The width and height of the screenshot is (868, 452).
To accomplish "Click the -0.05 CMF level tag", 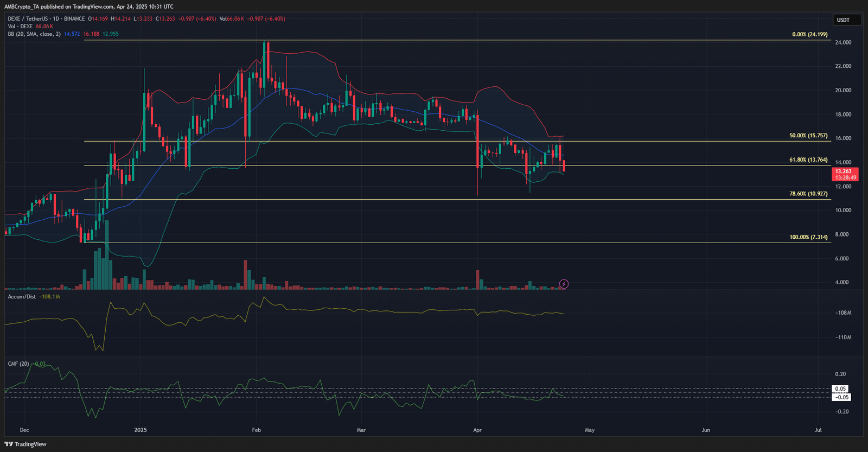I will coord(841,397).
